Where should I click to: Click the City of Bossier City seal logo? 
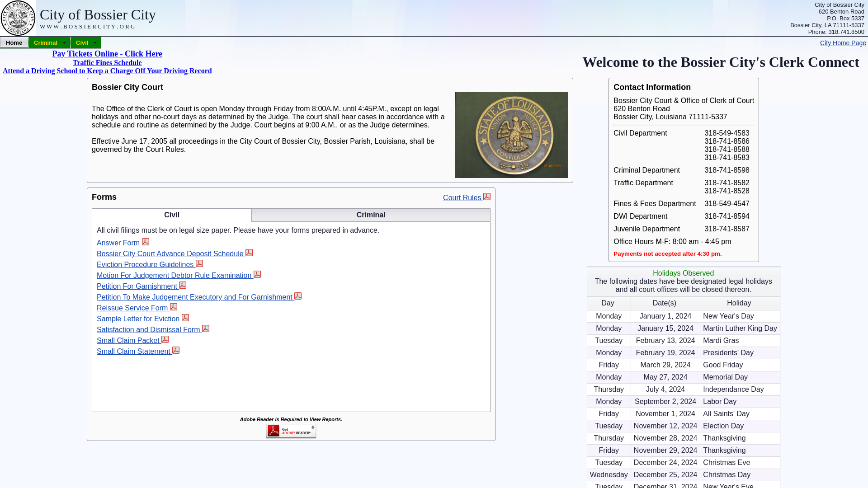(18, 18)
